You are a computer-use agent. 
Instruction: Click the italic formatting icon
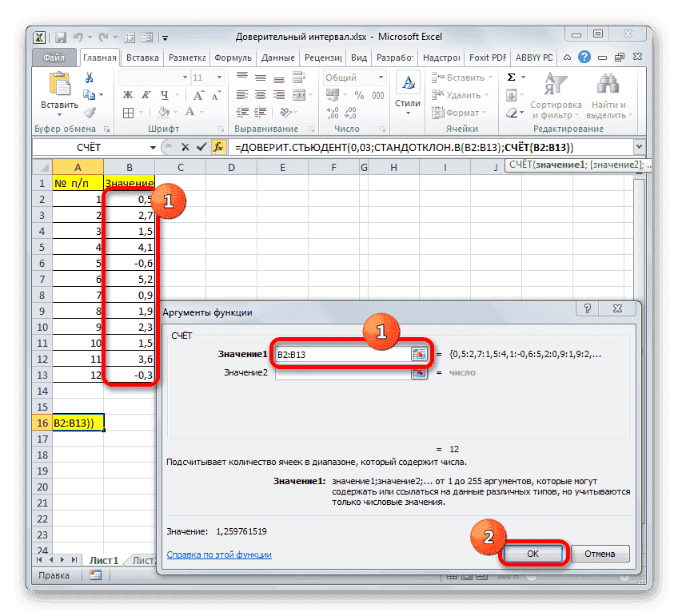tap(148, 94)
